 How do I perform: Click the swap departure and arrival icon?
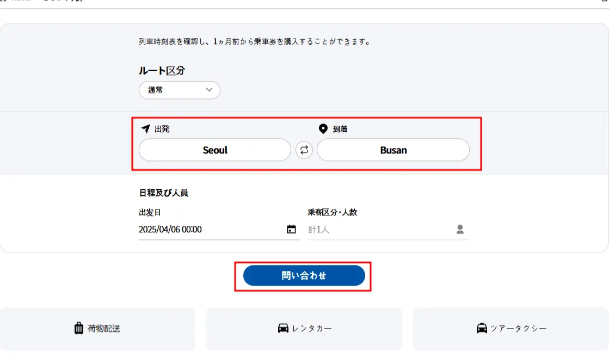tap(304, 150)
